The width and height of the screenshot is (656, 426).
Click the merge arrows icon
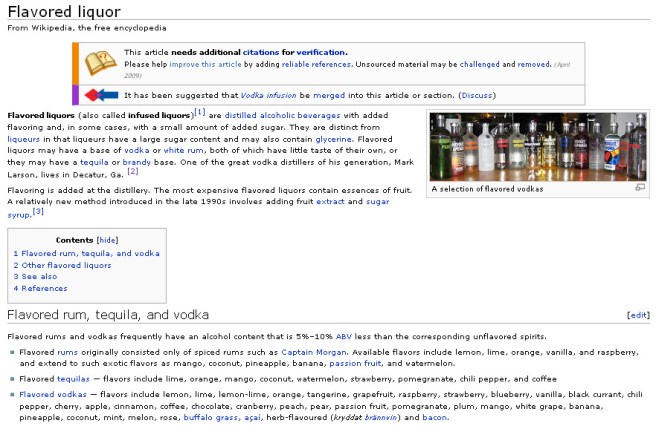click(x=101, y=95)
